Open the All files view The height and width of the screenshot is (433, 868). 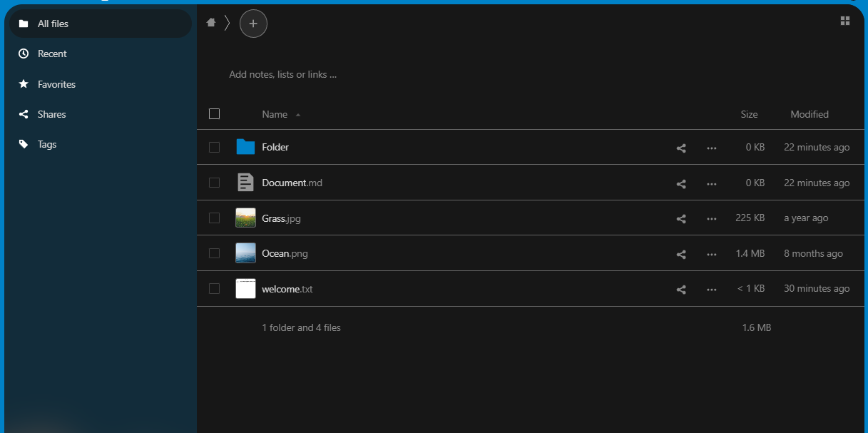tap(100, 24)
